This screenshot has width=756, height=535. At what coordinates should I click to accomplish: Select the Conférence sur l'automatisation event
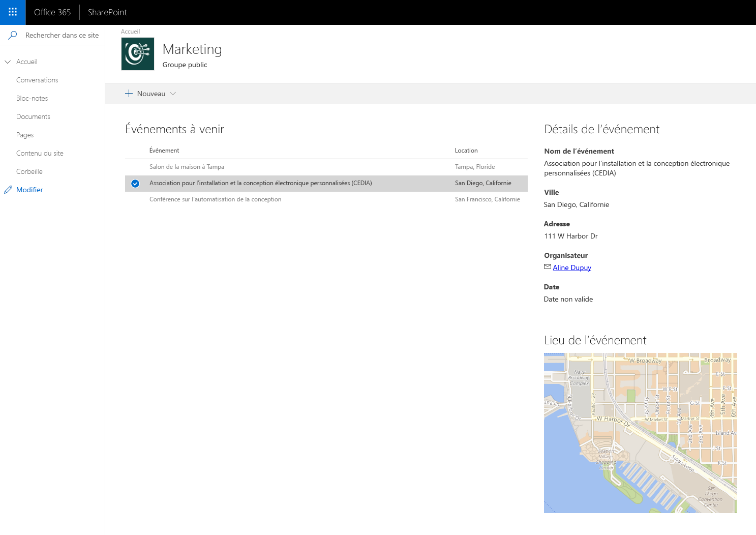pyautogui.click(x=215, y=199)
